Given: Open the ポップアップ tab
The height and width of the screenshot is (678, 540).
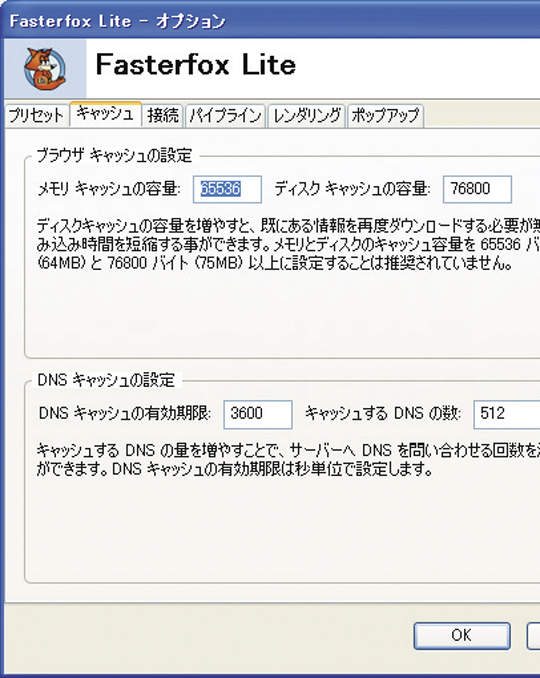Looking at the screenshot, I should [385, 115].
